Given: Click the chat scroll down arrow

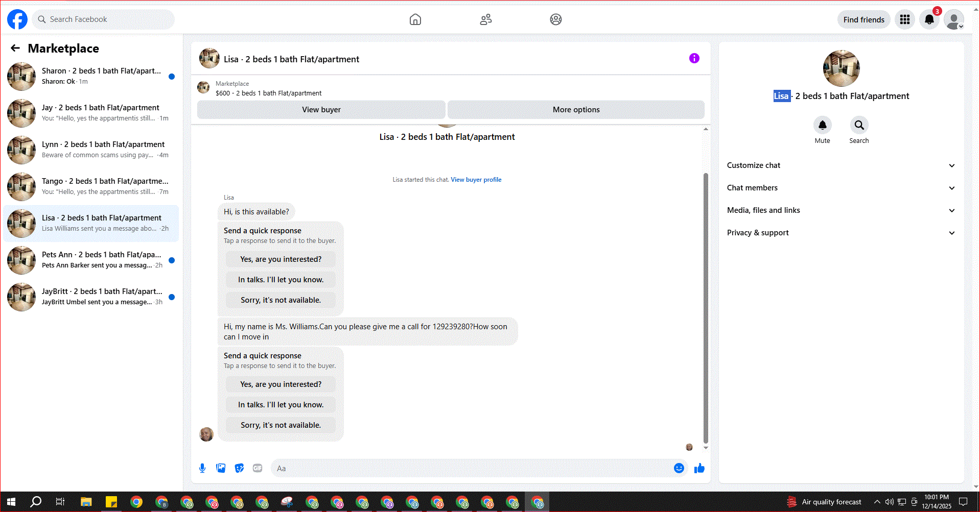Looking at the screenshot, I should [x=706, y=448].
